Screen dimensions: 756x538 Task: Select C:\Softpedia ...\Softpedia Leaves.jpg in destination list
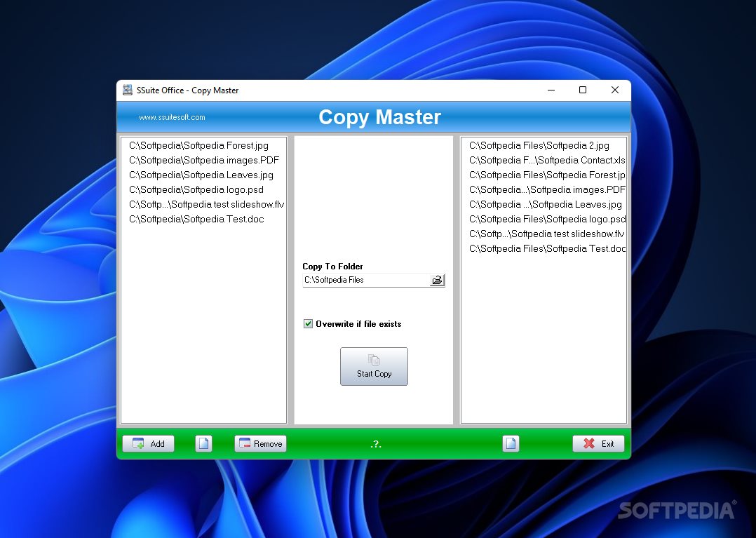coord(546,204)
